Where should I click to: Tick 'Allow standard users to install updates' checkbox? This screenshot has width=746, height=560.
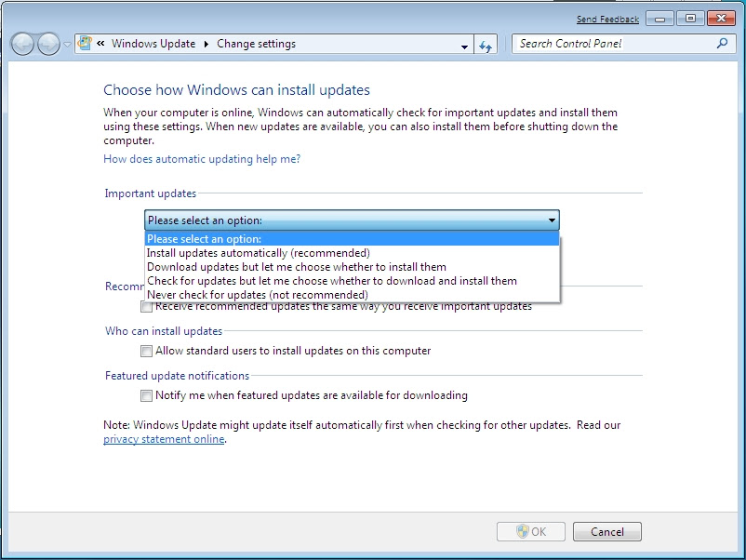pyautogui.click(x=146, y=351)
